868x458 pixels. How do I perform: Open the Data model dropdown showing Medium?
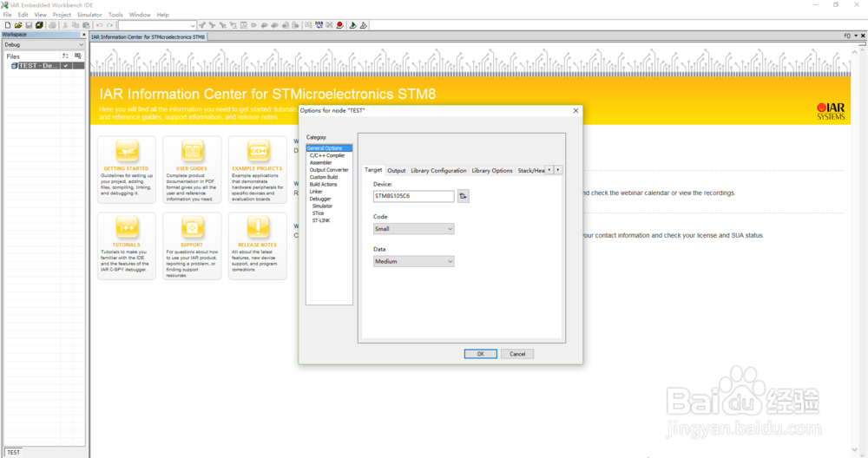[413, 261]
